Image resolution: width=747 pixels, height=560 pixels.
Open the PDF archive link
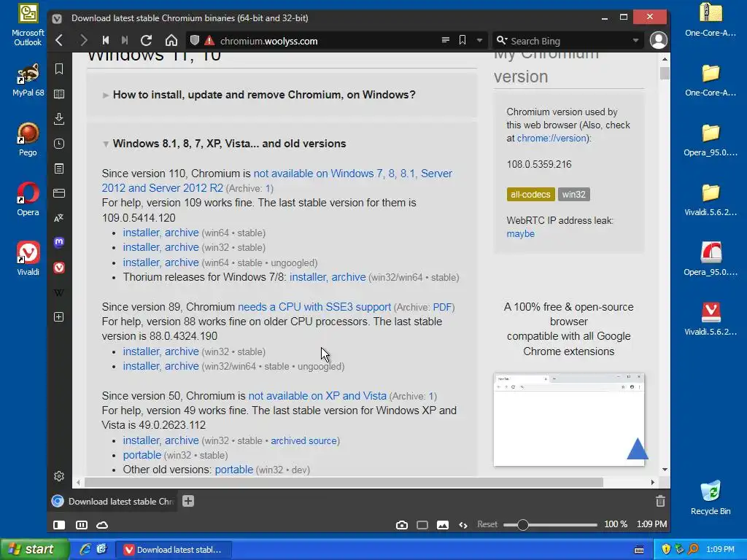tap(442, 307)
